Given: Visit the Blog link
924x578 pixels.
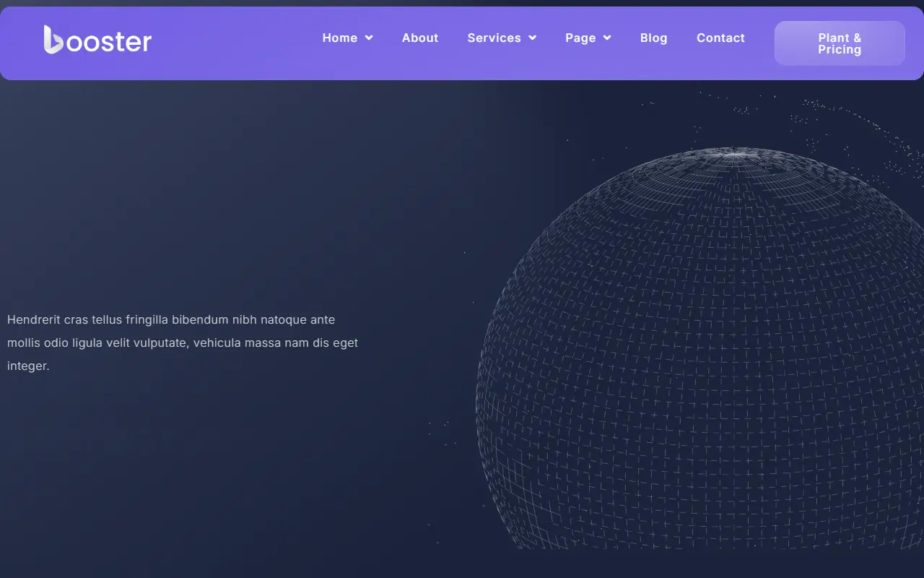Looking at the screenshot, I should coord(654,38).
